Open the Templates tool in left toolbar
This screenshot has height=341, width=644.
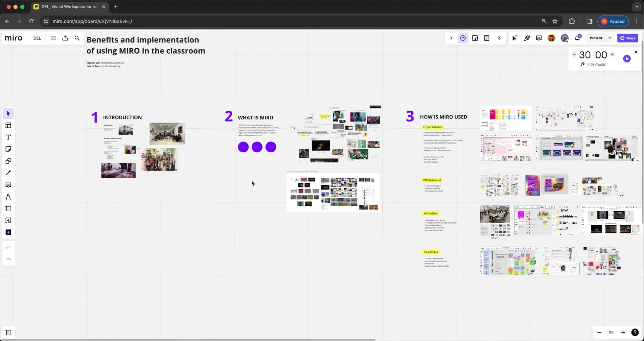point(8,125)
